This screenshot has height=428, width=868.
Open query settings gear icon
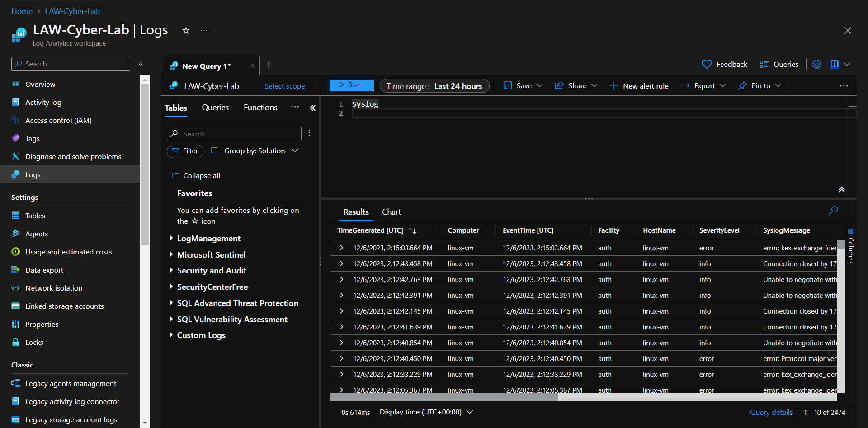pos(816,64)
